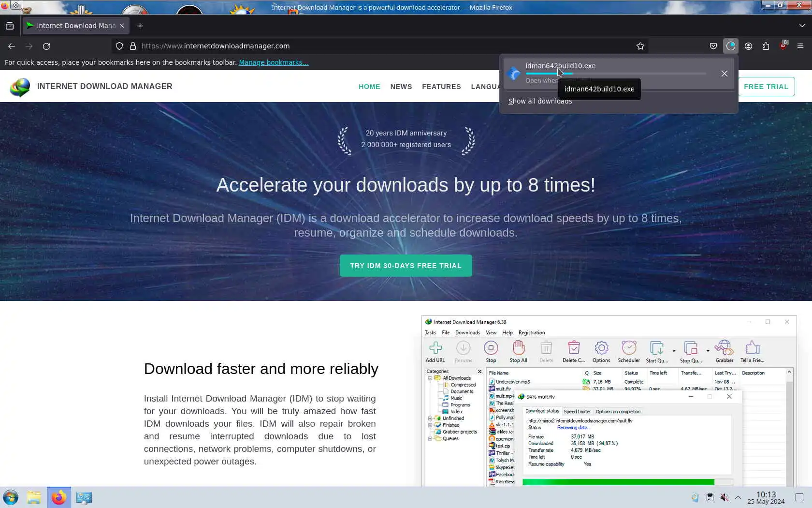Open the NEWS nav item
Image resolution: width=812 pixels, height=508 pixels.
pos(401,87)
